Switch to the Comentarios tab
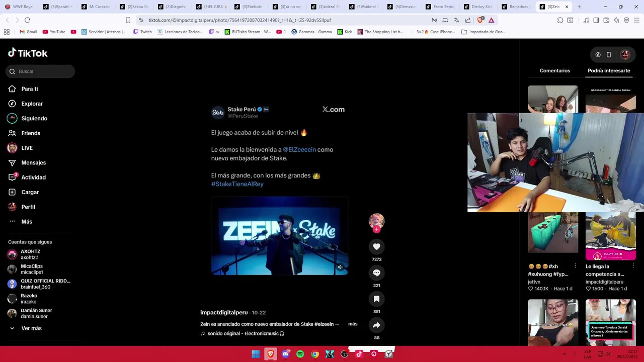 click(x=555, y=71)
